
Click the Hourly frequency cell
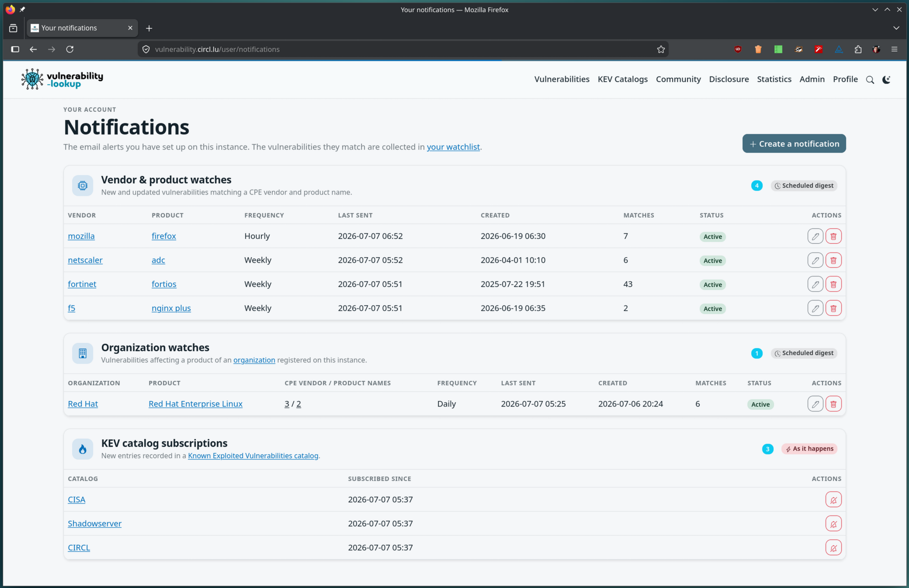[x=257, y=236]
